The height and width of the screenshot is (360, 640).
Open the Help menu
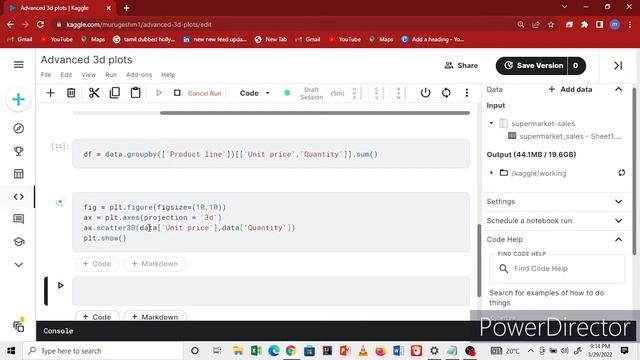pyautogui.click(x=168, y=75)
